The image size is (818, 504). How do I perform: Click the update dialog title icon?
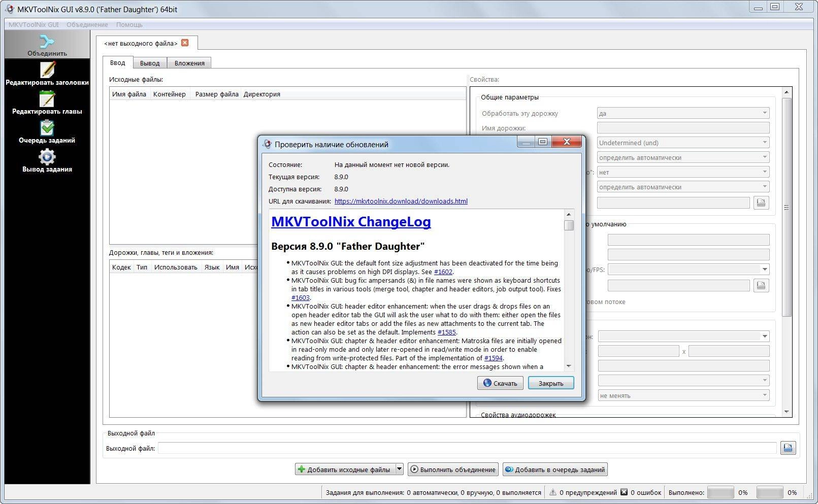point(267,144)
